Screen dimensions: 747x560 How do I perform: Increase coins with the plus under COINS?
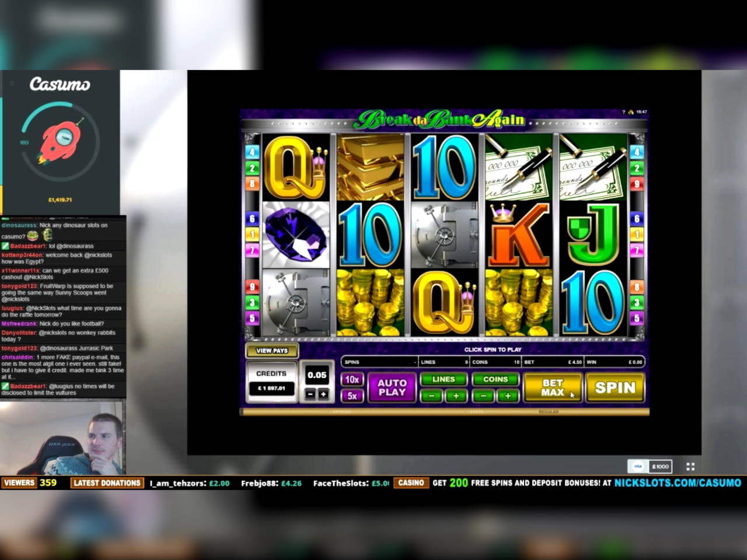click(508, 395)
